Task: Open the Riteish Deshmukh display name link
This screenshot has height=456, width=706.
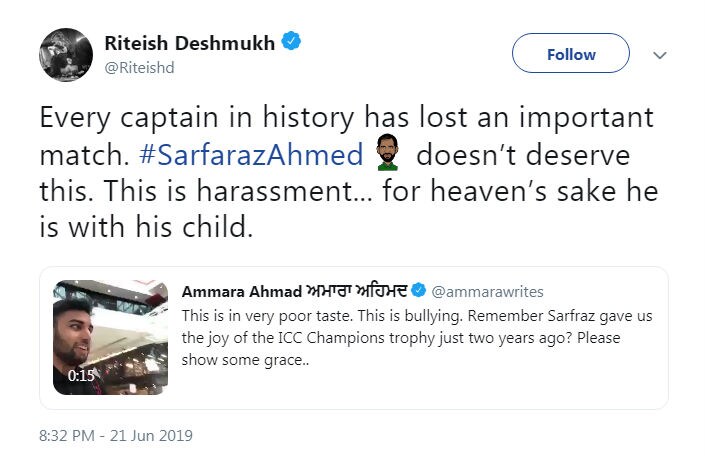Action: (x=189, y=42)
